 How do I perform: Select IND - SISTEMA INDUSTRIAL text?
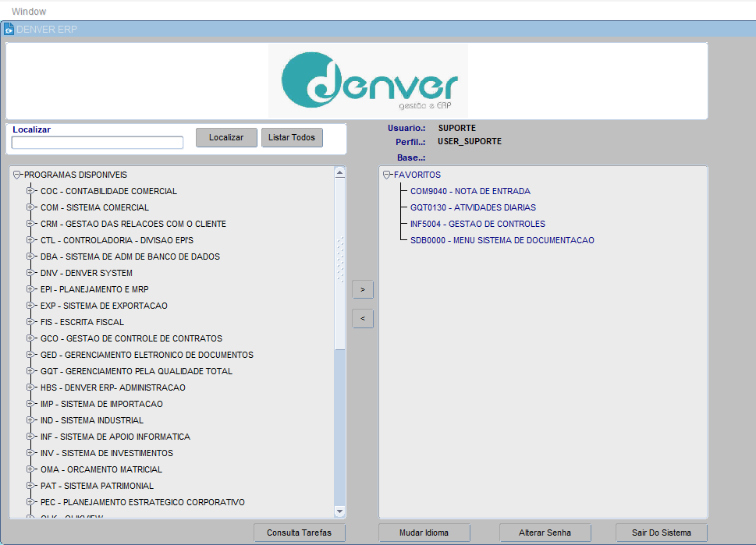pyautogui.click(x=92, y=421)
